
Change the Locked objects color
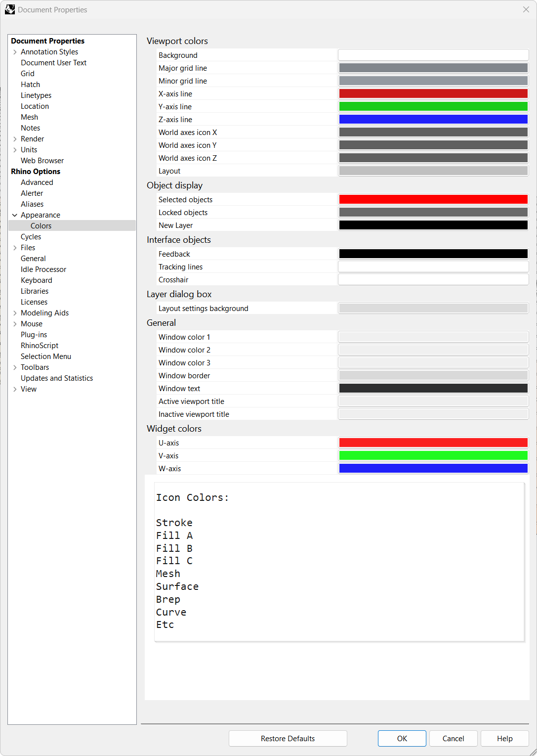pyautogui.click(x=433, y=212)
